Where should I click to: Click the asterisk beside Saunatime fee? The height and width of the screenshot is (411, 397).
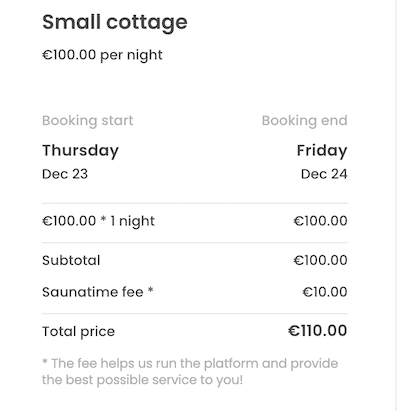(151, 290)
